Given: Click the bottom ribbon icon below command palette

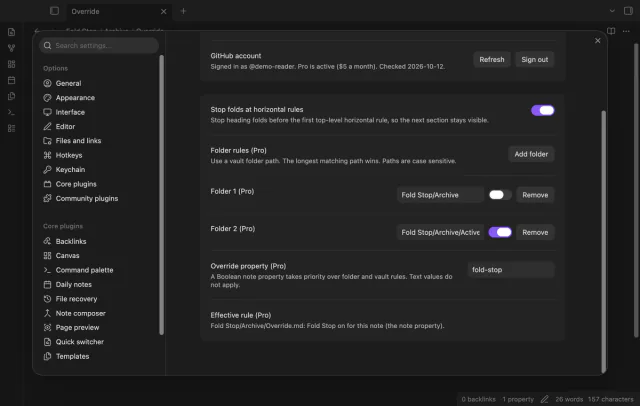Looking at the screenshot, I should pos(11,129).
